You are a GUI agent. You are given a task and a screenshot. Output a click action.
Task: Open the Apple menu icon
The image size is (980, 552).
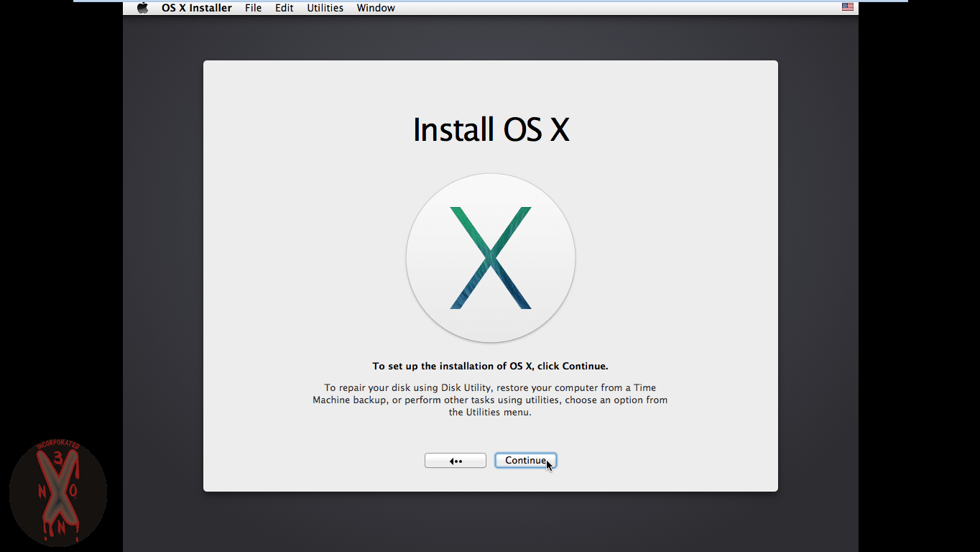142,8
